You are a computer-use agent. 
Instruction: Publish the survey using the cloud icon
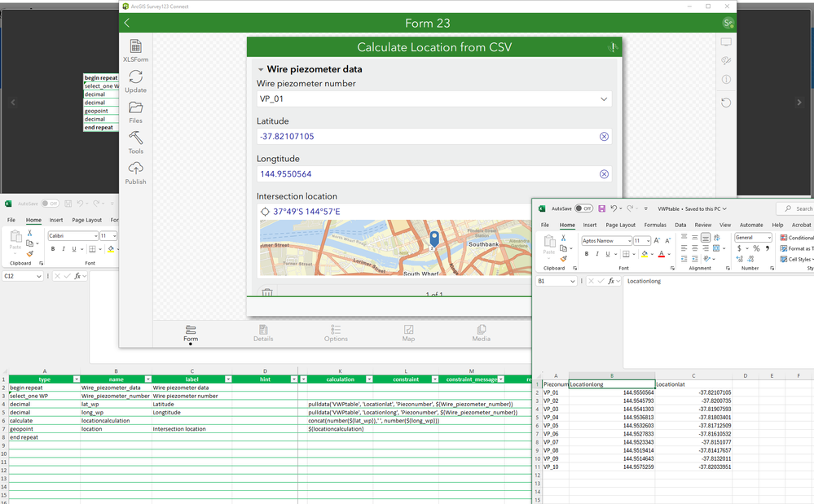[x=135, y=173]
